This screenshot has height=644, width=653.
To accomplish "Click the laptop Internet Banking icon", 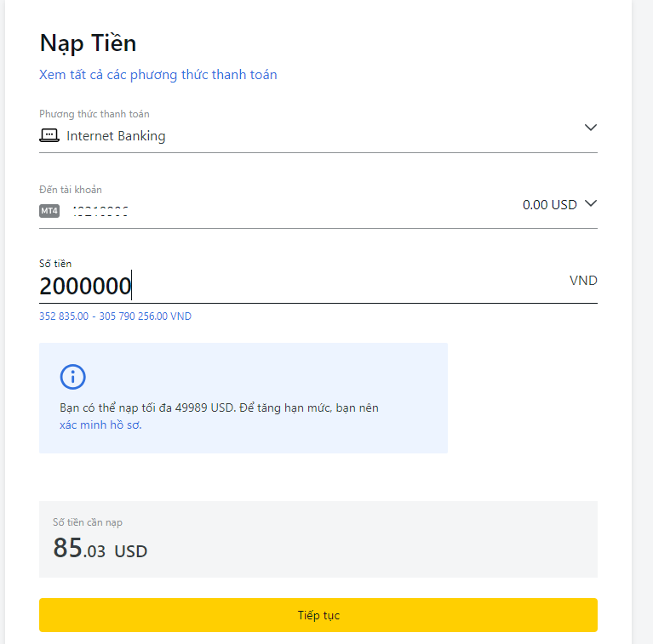I will pos(49,135).
